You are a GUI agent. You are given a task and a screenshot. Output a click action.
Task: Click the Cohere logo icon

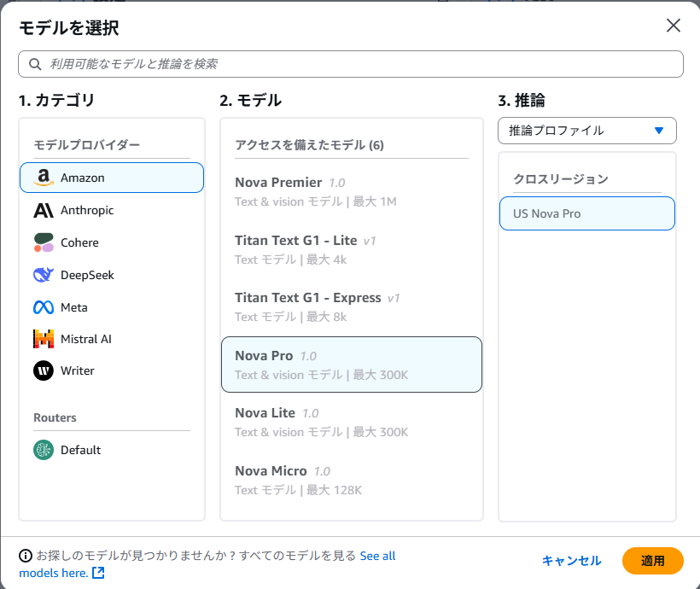click(44, 242)
